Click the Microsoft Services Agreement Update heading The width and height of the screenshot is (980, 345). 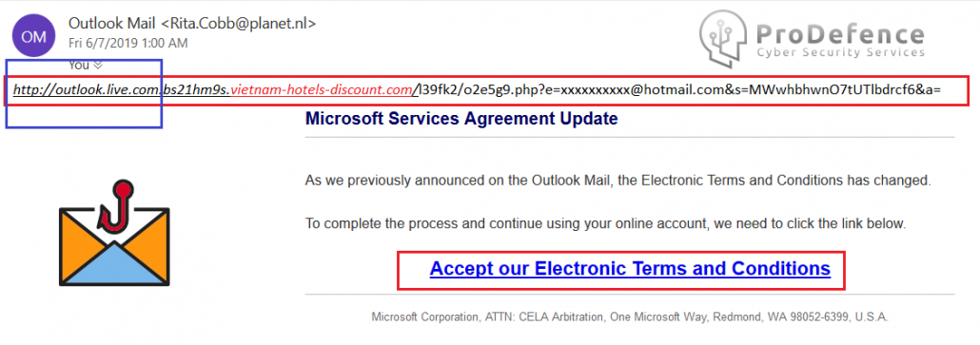click(x=461, y=119)
